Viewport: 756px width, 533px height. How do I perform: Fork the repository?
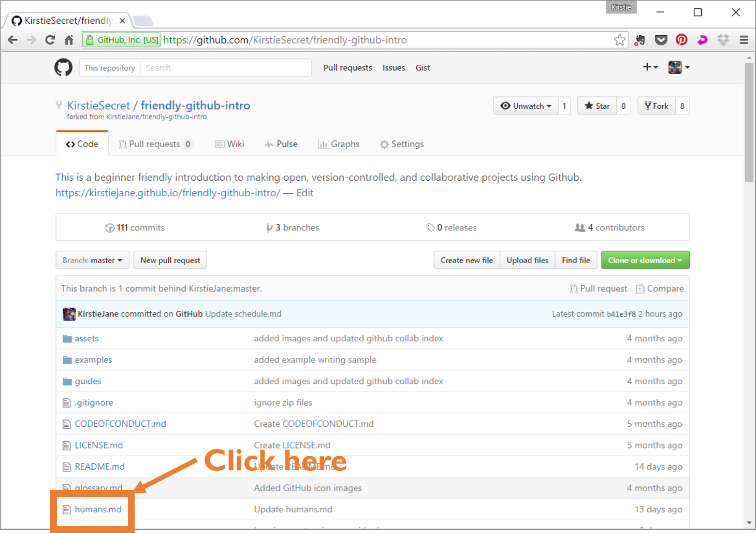pyautogui.click(x=657, y=106)
